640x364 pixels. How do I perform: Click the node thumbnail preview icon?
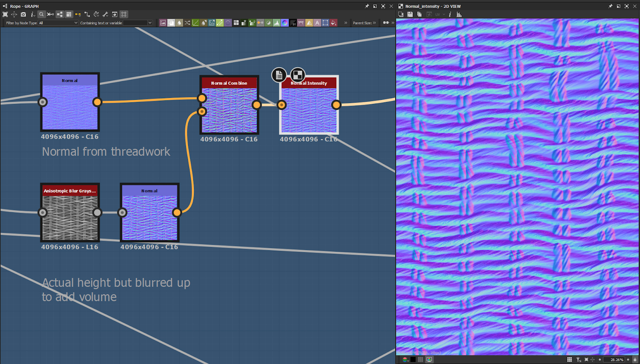(x=115, y=14)
